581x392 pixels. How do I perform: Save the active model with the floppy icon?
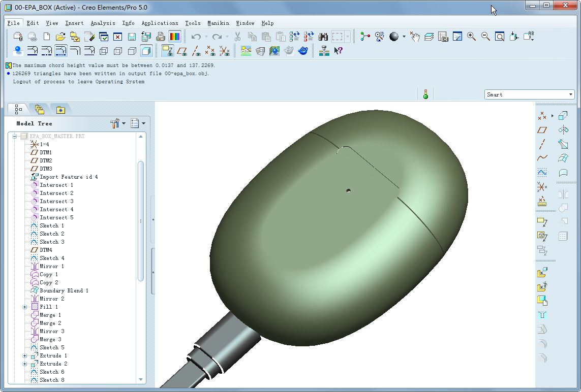pos(132,37)
